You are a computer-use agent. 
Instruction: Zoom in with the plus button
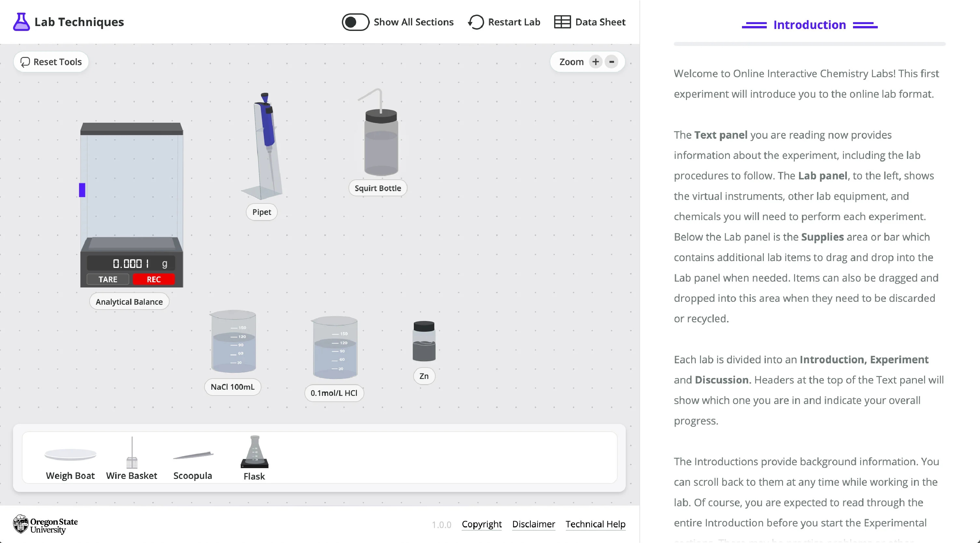pyautogui.click(x=595, y=62)
